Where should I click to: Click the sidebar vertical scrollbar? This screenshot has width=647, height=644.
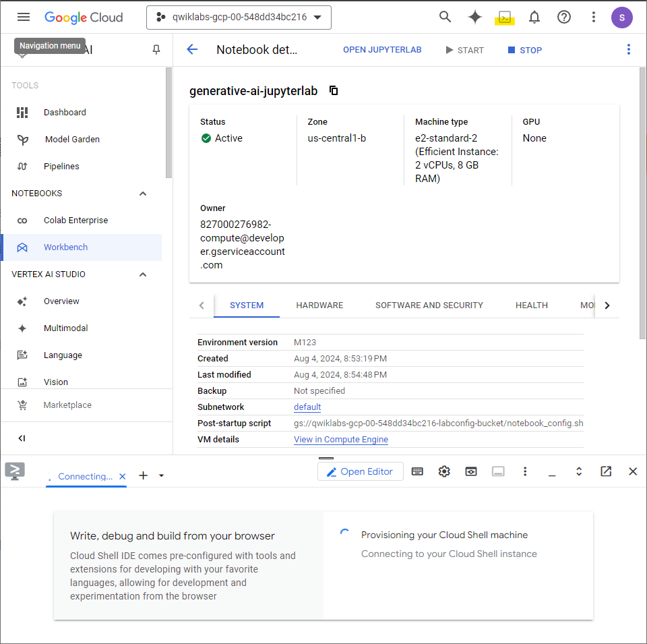tap(168, 123)
